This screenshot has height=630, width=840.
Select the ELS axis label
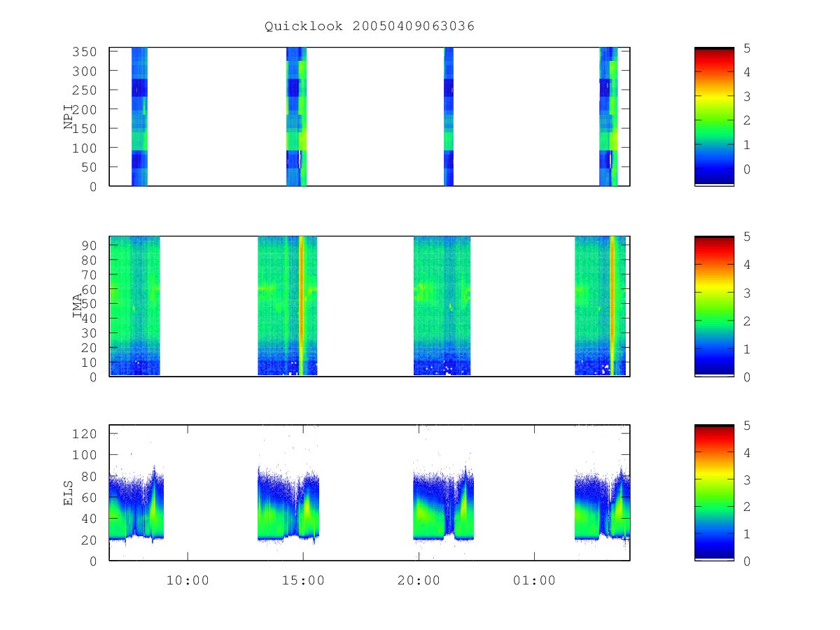(69, 492)
